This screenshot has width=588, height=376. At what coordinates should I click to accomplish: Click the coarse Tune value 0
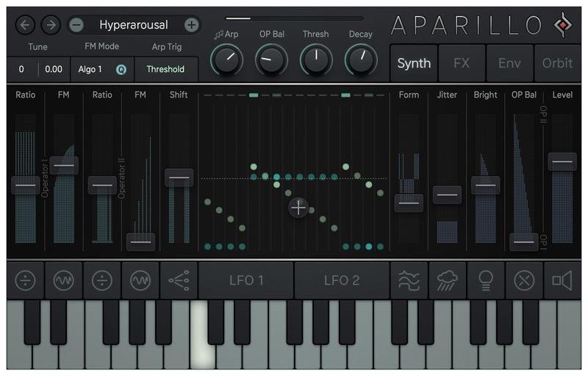21,69
